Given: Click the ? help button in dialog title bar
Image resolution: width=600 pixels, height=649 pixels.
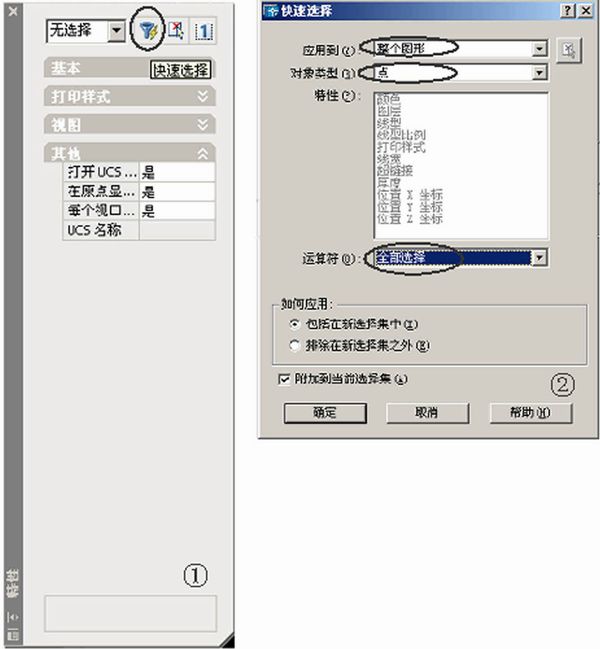Looking at the screenshot, I should point(568,10).
